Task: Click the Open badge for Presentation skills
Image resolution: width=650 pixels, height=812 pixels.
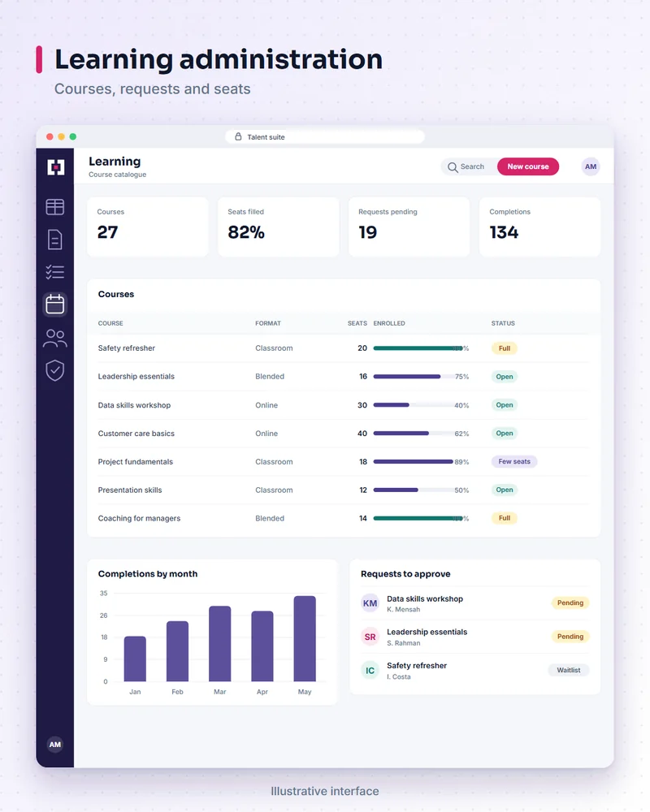Action: tap(505, 490)
